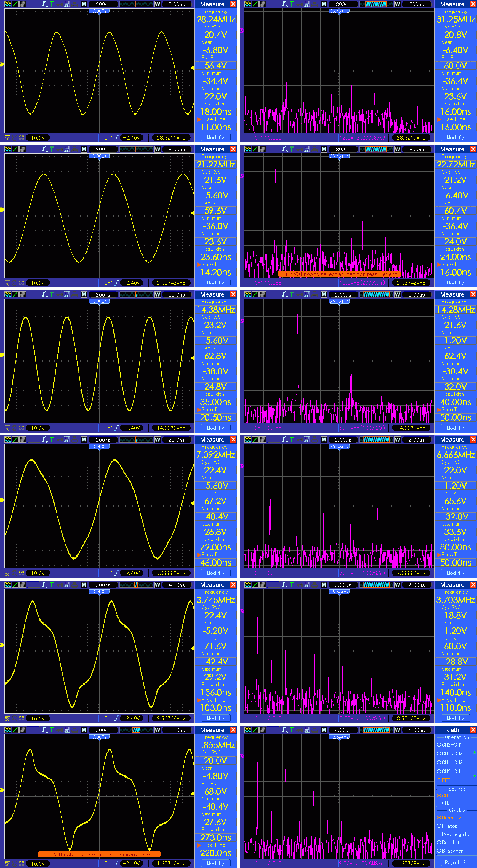Click the green diagonal line icon on the 31.25MHz screen
Viewport: 477px width, 868px height.
click(255, 4)
